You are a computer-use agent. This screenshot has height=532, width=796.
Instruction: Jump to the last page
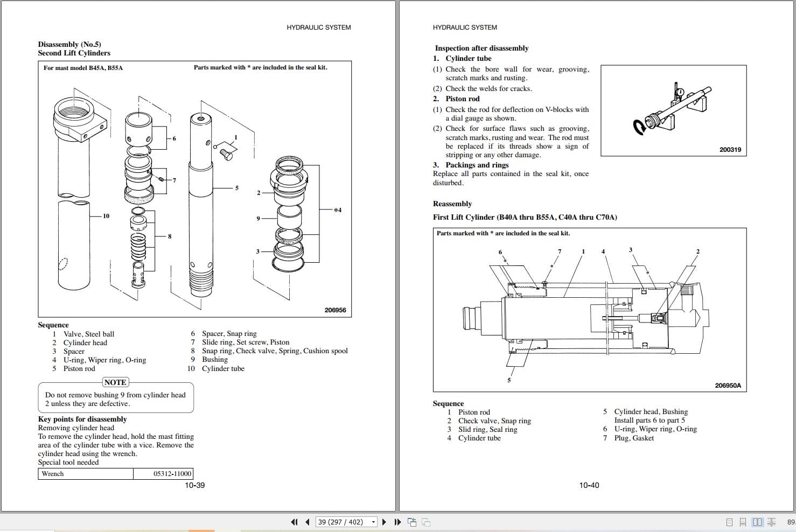[397, 522]
